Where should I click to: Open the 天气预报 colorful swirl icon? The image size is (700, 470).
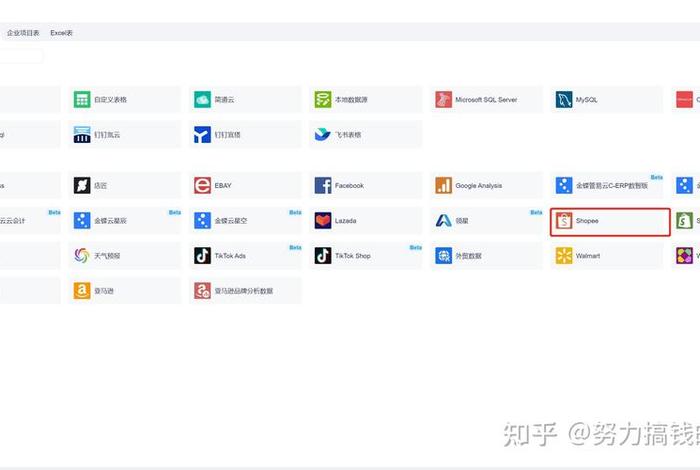click(82, 256)
